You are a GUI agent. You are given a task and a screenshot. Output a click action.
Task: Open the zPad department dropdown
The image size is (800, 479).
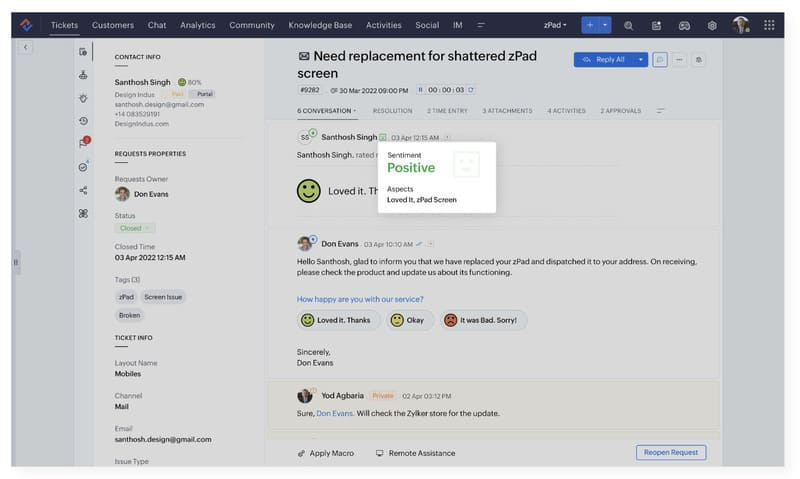click(x=555, y=25)
